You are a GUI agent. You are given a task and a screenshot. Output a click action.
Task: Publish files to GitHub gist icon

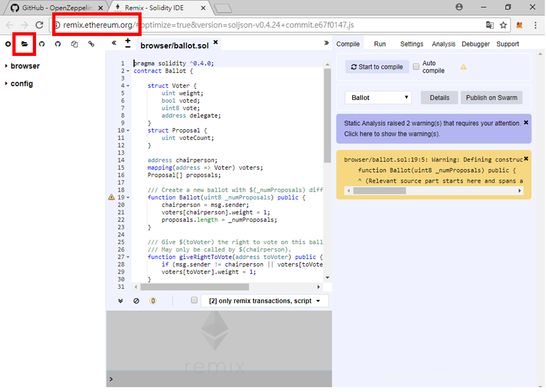tap(42, 44)
